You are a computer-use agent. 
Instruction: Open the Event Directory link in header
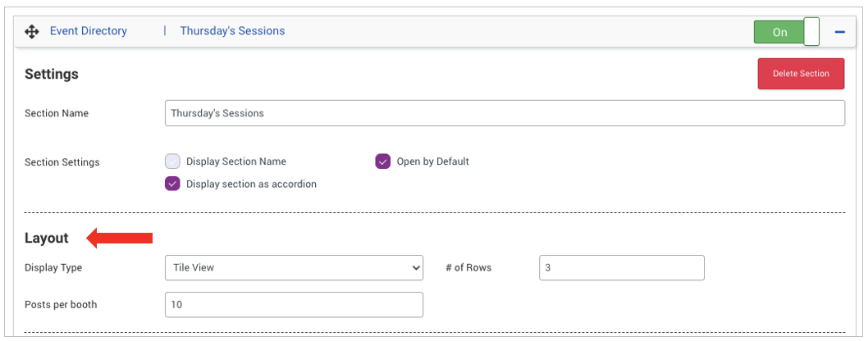point(89,31)
